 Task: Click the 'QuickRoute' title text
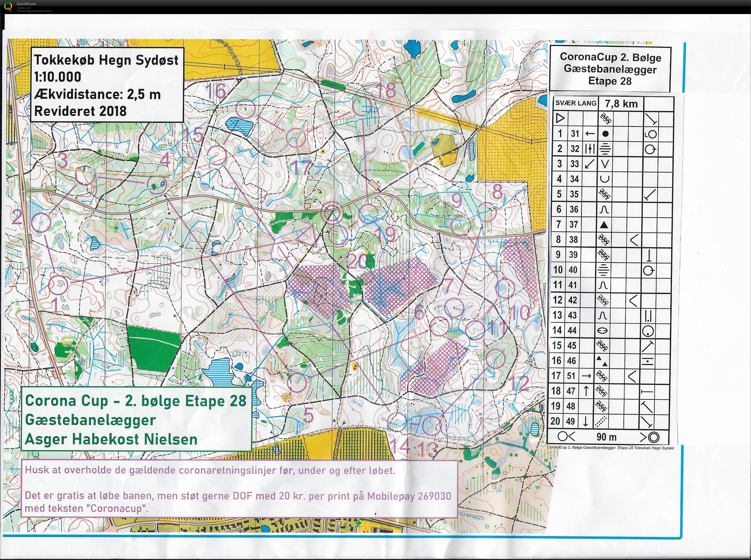(x=26, y=4)
